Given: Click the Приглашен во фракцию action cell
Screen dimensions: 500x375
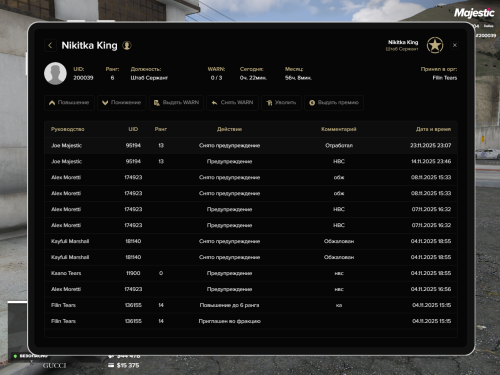Looking at the screenshot, I should [229, 321].
